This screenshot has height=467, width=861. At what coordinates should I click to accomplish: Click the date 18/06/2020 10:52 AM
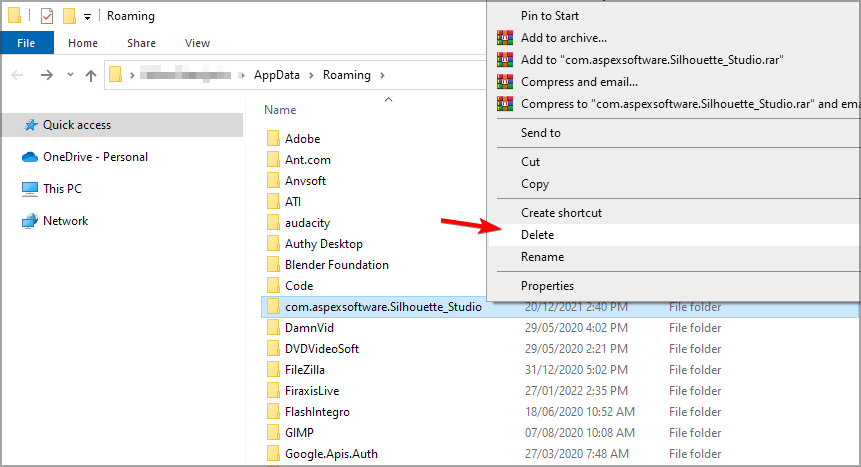click(579, 412)
